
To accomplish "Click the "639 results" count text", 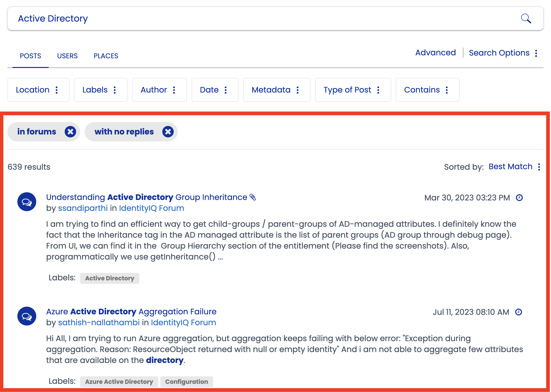I will (x=29, y=167).
